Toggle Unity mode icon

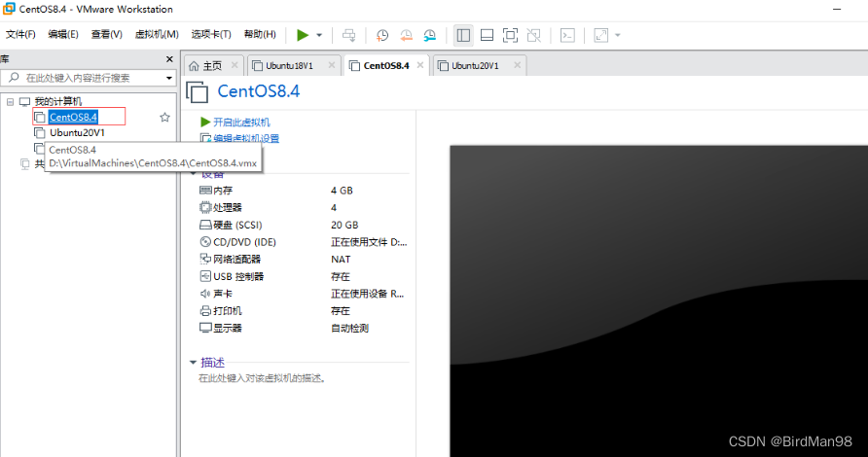[x=533, y=35]
